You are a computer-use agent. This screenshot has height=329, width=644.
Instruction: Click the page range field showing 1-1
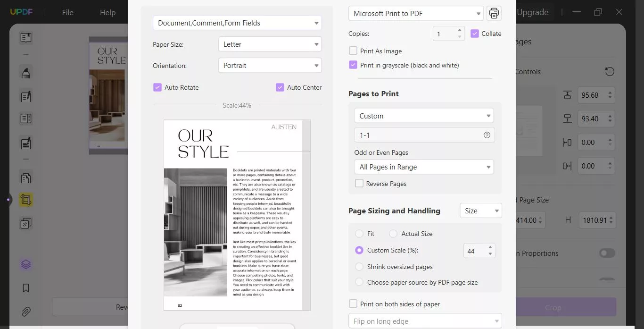point(424,135)
